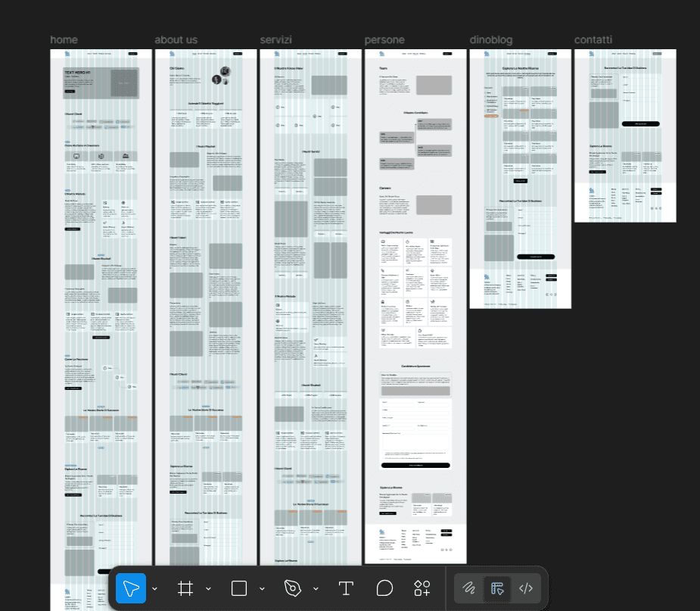
Task: Select the contatti frame label
Action: [x=593, y=40]
